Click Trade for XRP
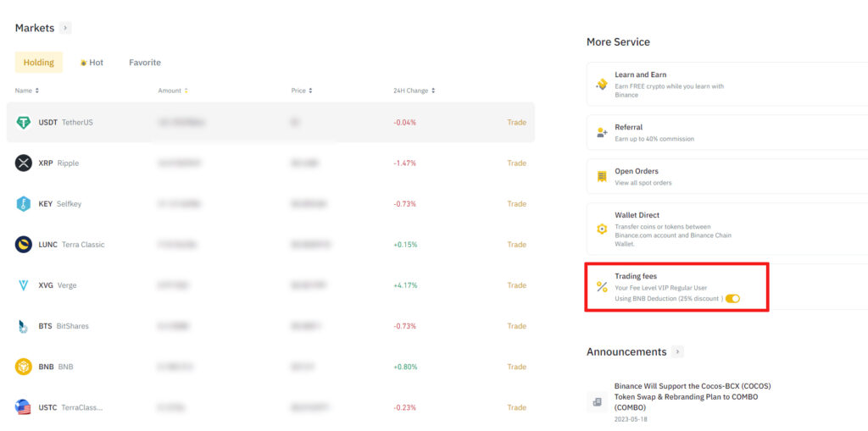Screen dimensions: 868x431 (x=516, y=163)
